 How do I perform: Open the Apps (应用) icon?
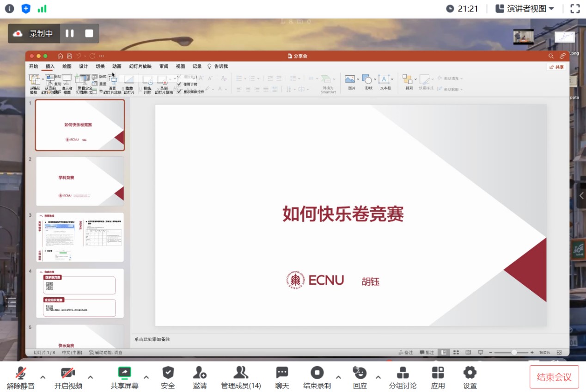pyautogui.click(x=438, y=372)
